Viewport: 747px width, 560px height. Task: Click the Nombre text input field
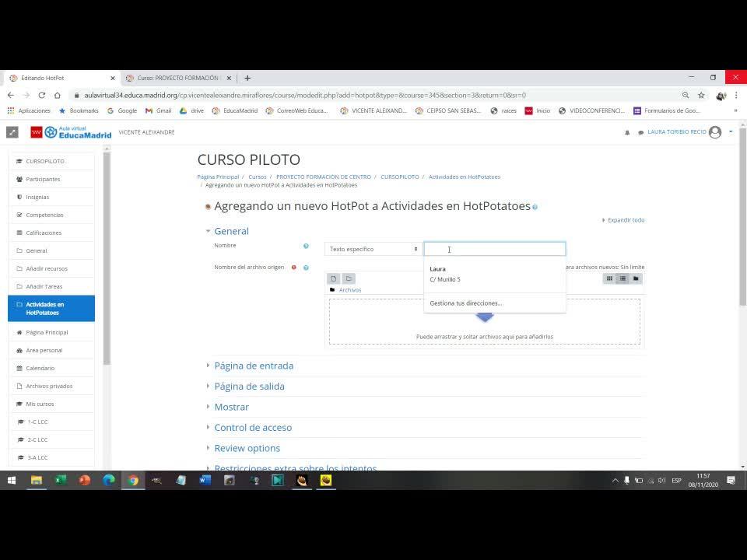(x=495, y=249)
